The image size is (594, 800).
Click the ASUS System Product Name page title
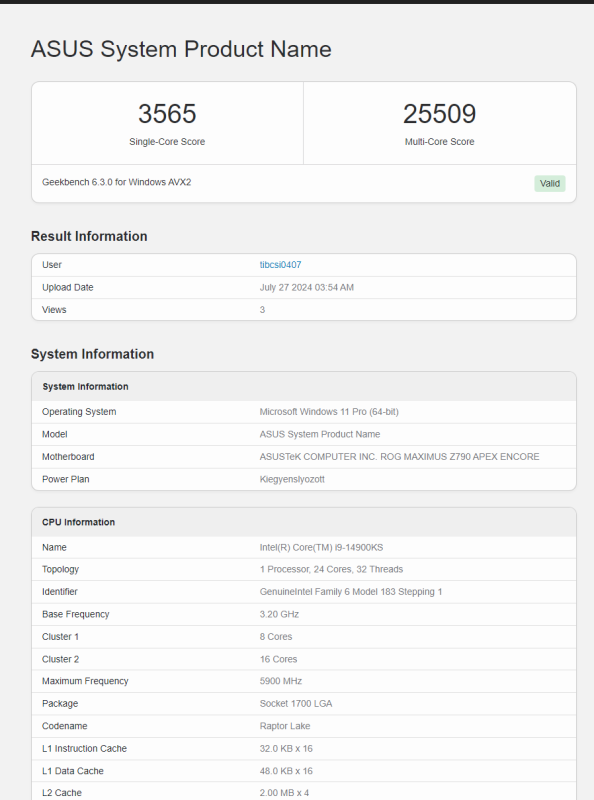[181, 49]
